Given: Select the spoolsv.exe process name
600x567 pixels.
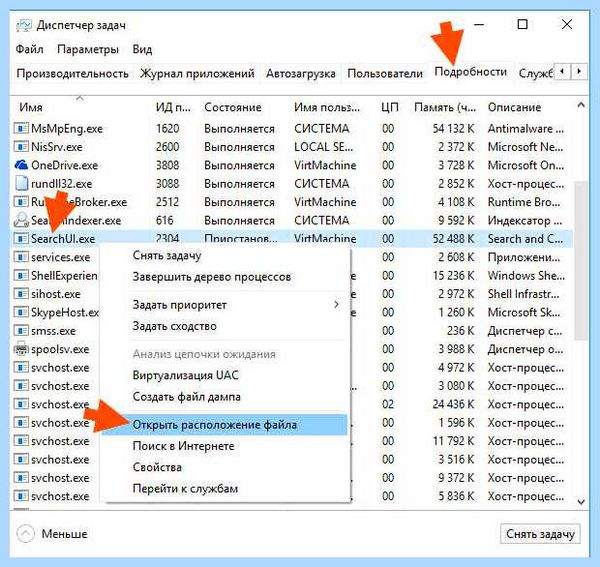Looking at the screenshot, I should (x=60, y=349).
